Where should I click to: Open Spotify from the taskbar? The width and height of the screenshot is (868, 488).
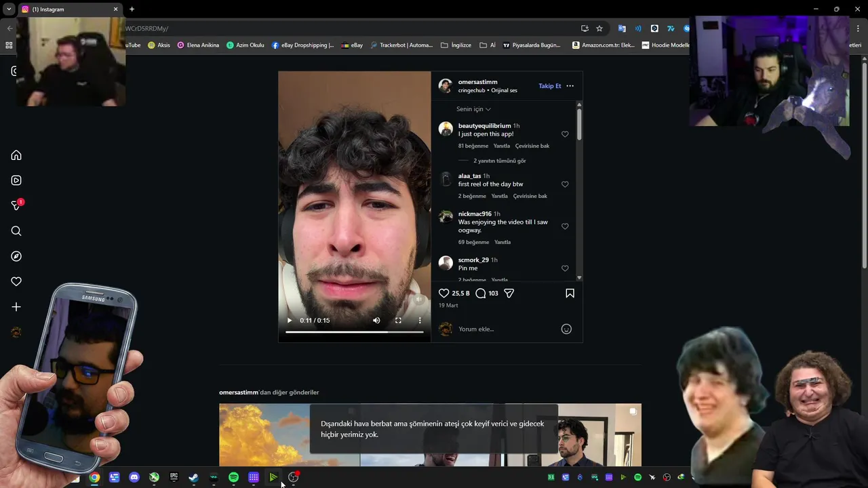pos(233,477)
